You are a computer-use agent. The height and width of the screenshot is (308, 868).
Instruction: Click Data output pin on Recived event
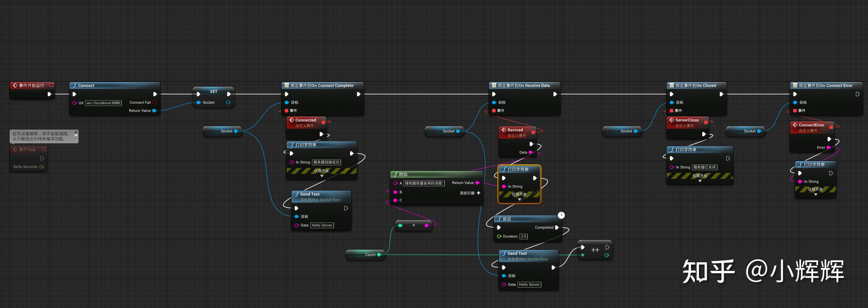point(531,152)
